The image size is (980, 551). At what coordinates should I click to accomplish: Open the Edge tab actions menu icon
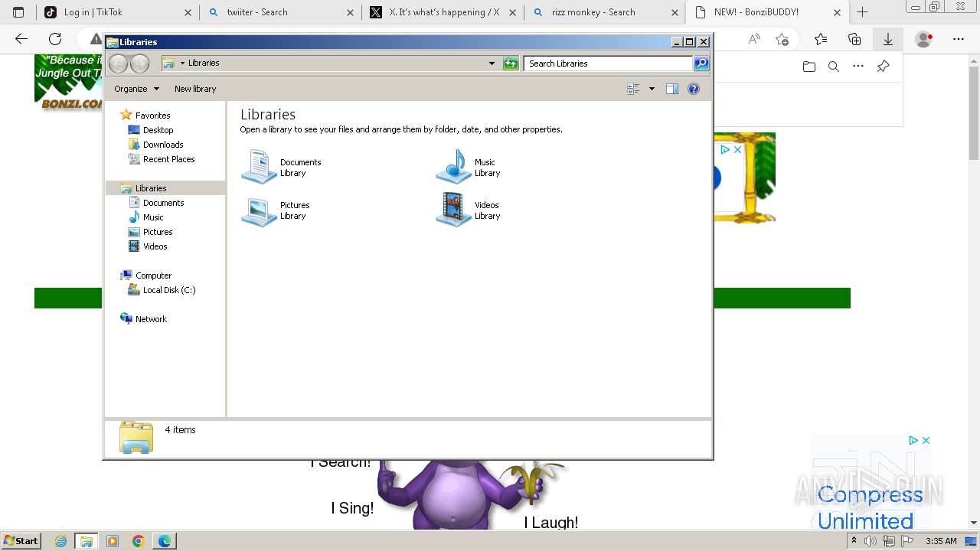click(x=18, y=12)
